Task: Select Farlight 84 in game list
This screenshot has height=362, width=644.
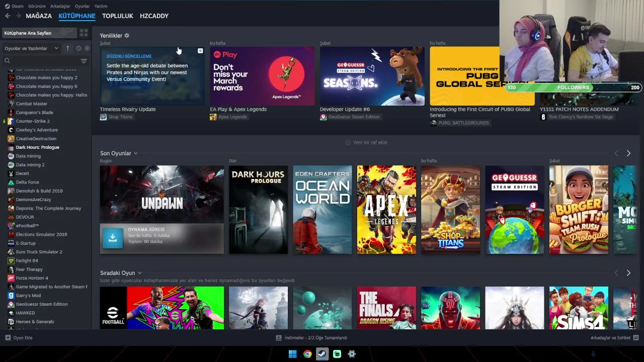Action: click(27, 260)
